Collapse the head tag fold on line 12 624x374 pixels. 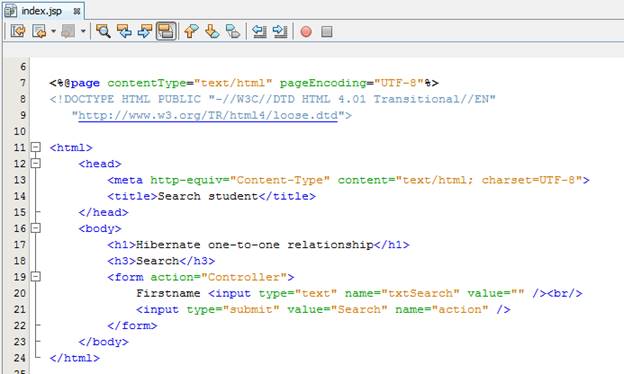coord(36,163)
